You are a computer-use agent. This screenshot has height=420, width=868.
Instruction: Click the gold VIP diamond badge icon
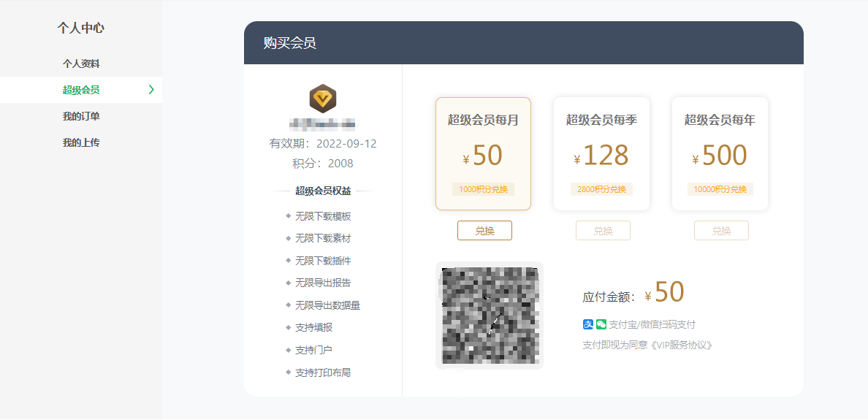tap(323, 99)
